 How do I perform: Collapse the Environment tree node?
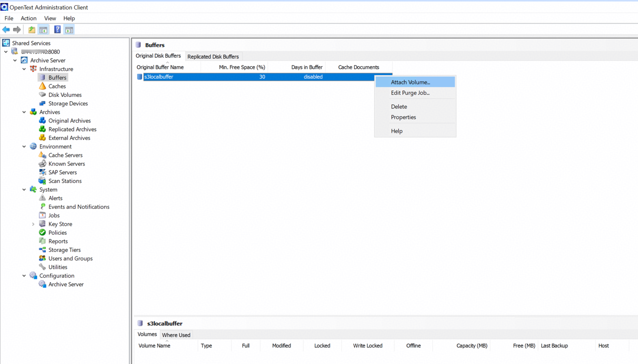pos(24,146)
